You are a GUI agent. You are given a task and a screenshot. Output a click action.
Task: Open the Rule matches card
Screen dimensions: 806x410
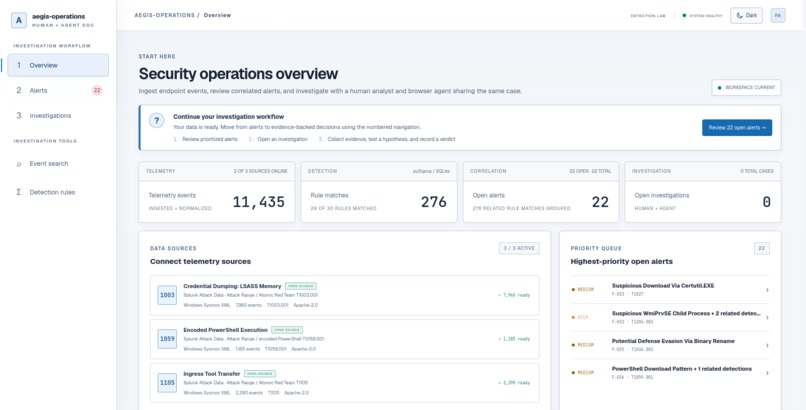(379, 192)
